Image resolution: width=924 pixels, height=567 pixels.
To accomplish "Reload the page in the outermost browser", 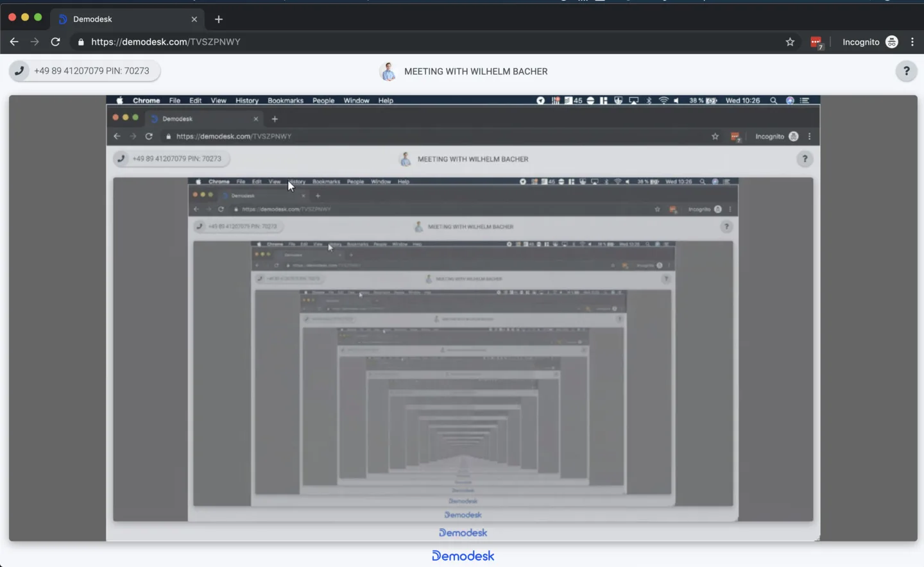I will coord(56,42).
